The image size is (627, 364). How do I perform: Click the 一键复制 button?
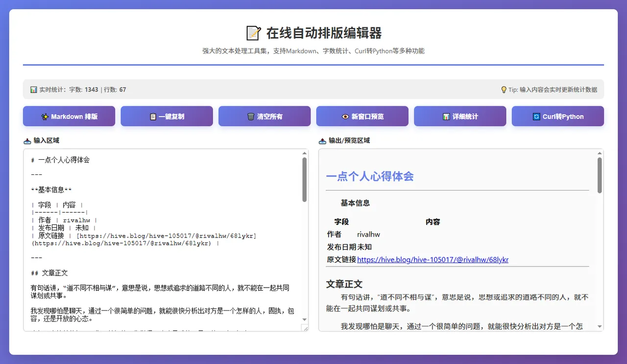(x=167, y=116)
